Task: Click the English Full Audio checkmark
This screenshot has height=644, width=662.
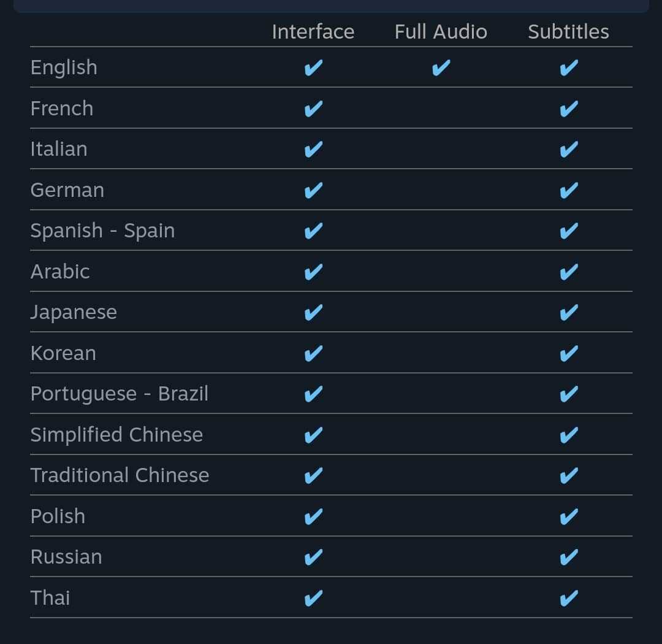Action: [x=441, y=67]
